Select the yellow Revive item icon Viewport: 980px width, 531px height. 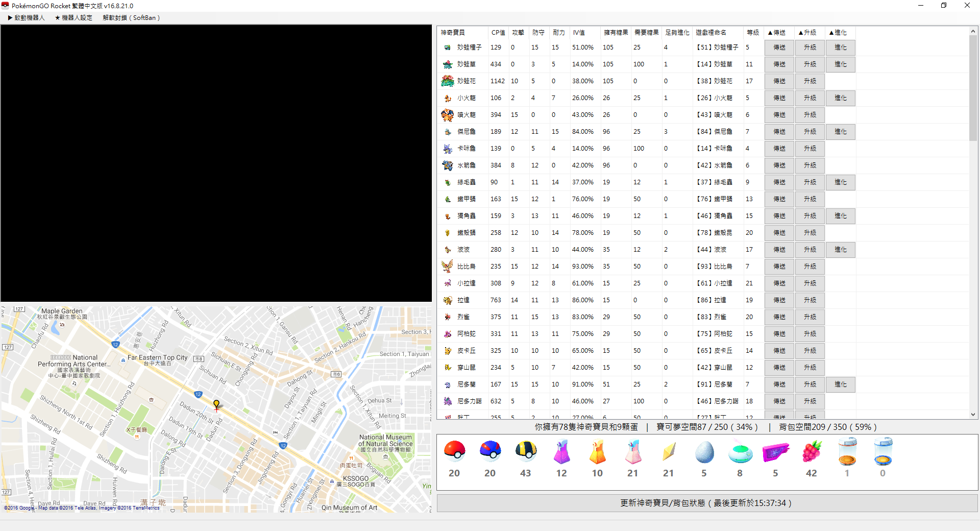669,452
